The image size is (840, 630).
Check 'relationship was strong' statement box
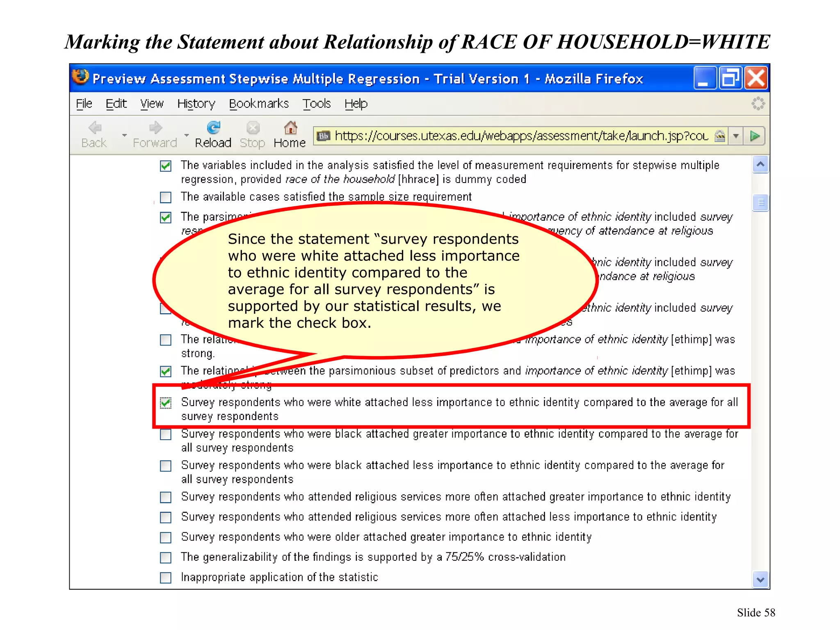pos(166,340)
